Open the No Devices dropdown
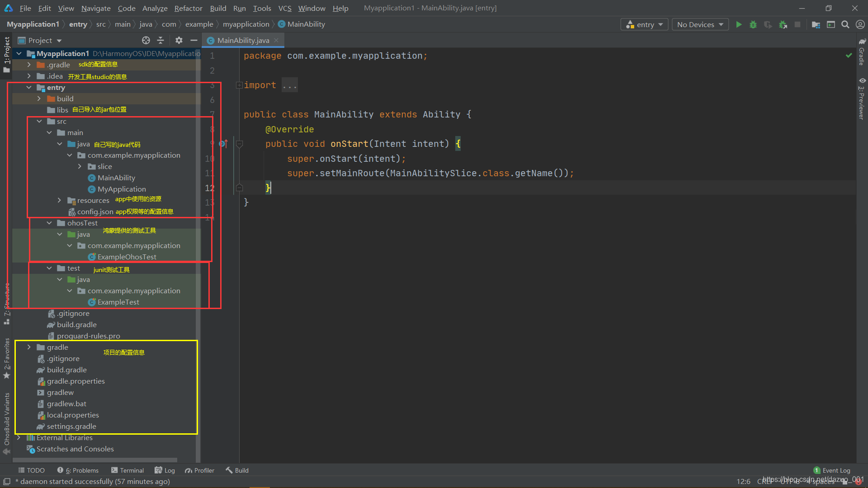Screen dimensions: 868x488 tap(700, 24)
